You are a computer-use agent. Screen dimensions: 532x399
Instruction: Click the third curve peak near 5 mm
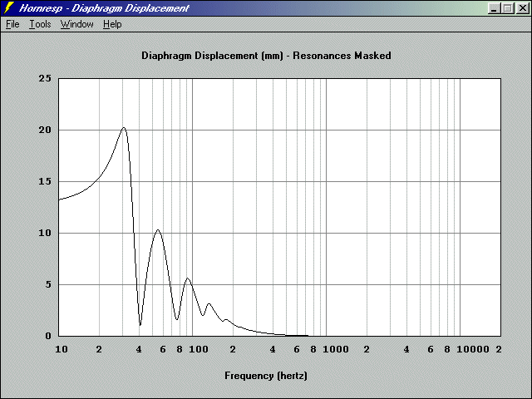click(x=188, y=278)
